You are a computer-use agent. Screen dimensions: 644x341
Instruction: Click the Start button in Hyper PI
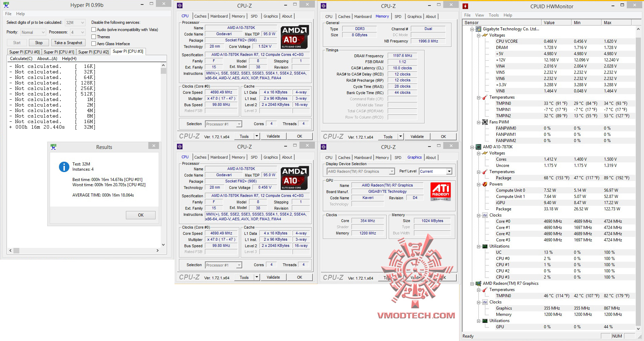pos(17,43)
